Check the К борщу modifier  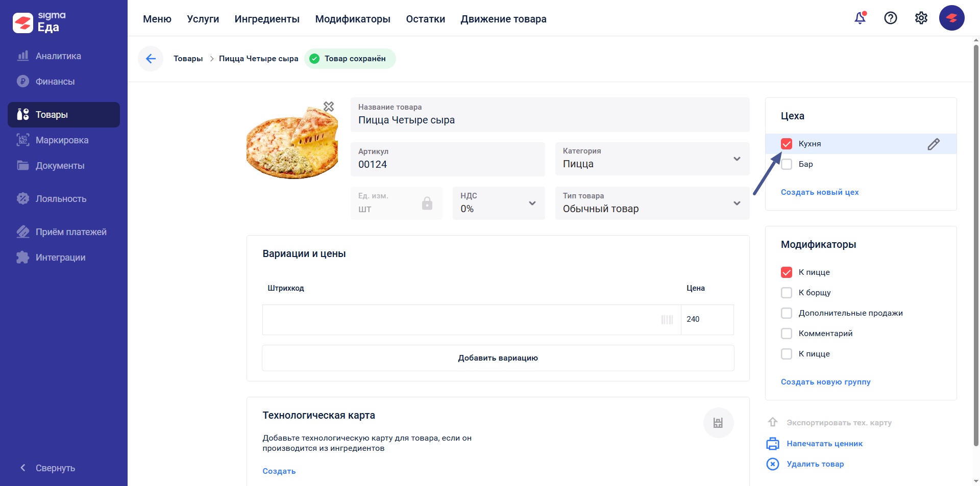[x=787, y=293]
